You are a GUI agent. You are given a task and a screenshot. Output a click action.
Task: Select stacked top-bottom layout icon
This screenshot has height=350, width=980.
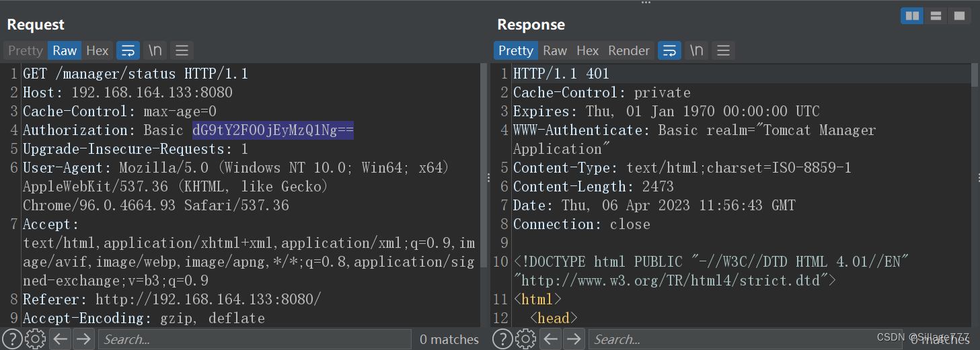click(935, 15)
